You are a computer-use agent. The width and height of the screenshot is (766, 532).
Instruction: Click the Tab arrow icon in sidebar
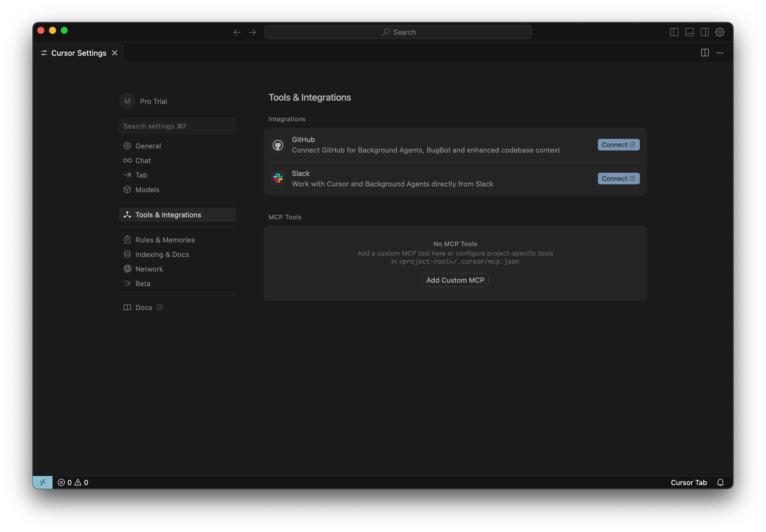(127, 175)
